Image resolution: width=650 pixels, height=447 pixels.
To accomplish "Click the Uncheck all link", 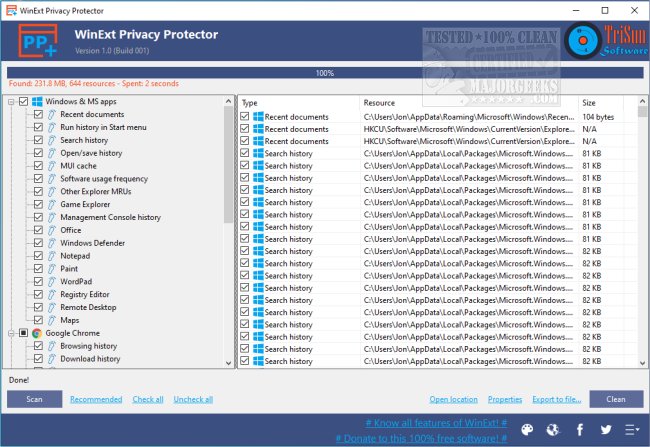I will [193, 399].
